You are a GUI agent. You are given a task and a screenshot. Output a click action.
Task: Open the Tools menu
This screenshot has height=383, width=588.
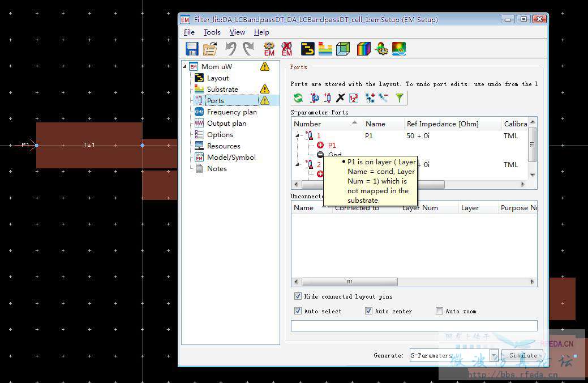point(212,32)
